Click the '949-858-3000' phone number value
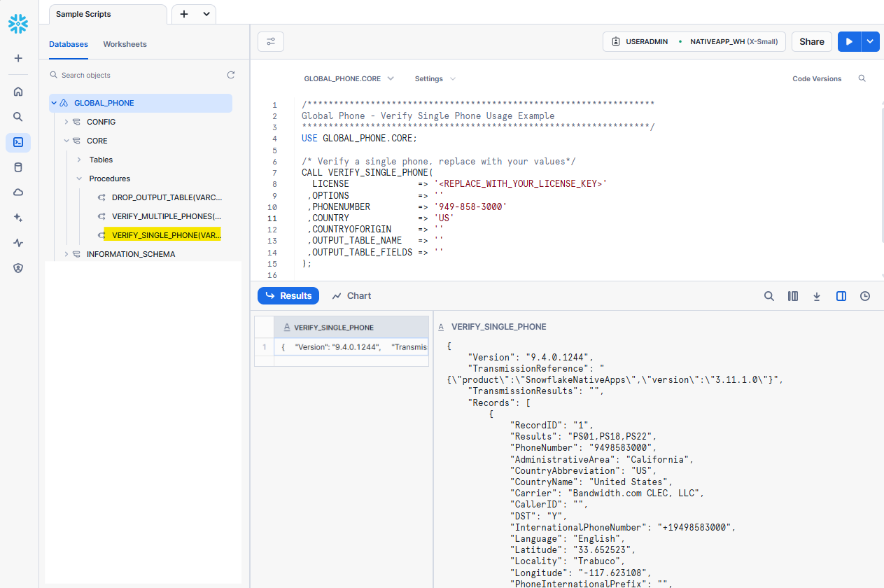 pos(470,207)
